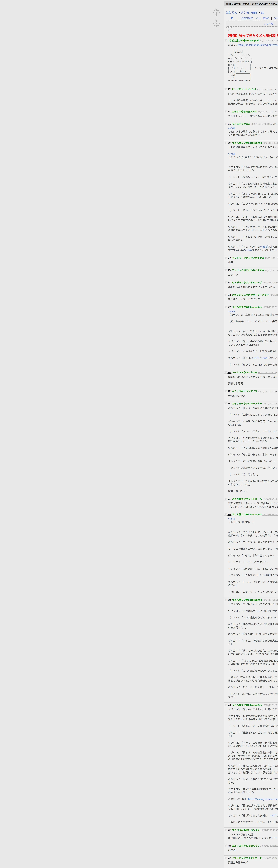Click post number 1 link
The width and height of the screenshot is (278, 868).
pyautogui.click(x=228, y=41)
